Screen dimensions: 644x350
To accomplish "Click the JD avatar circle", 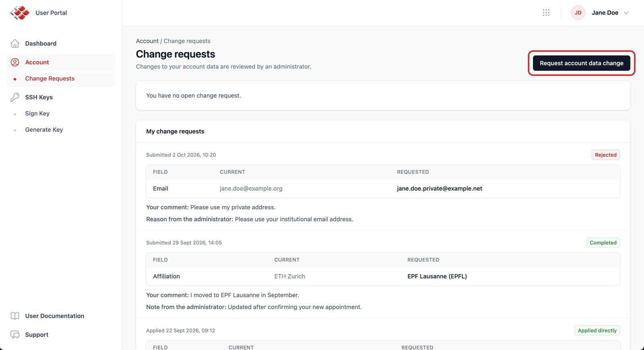I will point(578,13).
